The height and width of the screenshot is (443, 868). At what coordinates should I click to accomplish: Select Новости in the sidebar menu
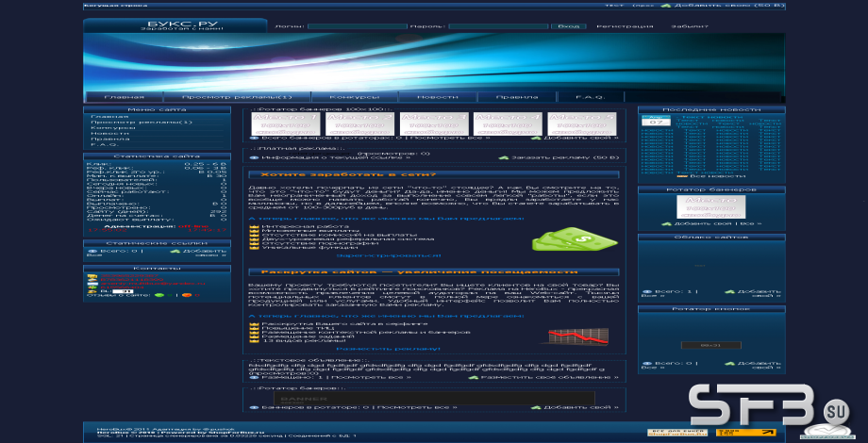point(109,133)
